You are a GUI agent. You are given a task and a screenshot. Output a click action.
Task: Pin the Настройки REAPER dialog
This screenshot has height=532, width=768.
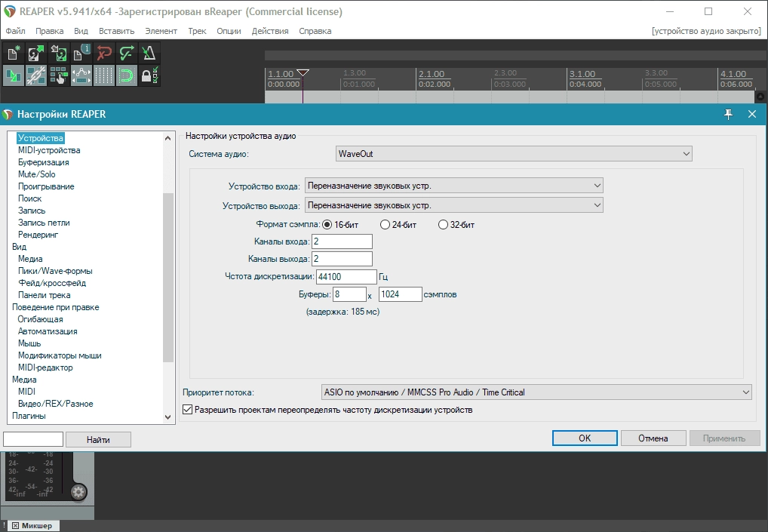(x=728, y=114)
